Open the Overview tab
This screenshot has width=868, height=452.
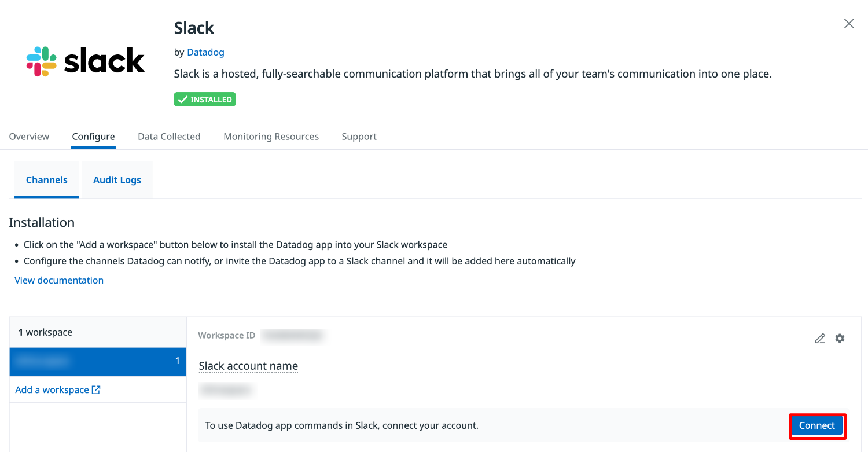click(29, 137)
